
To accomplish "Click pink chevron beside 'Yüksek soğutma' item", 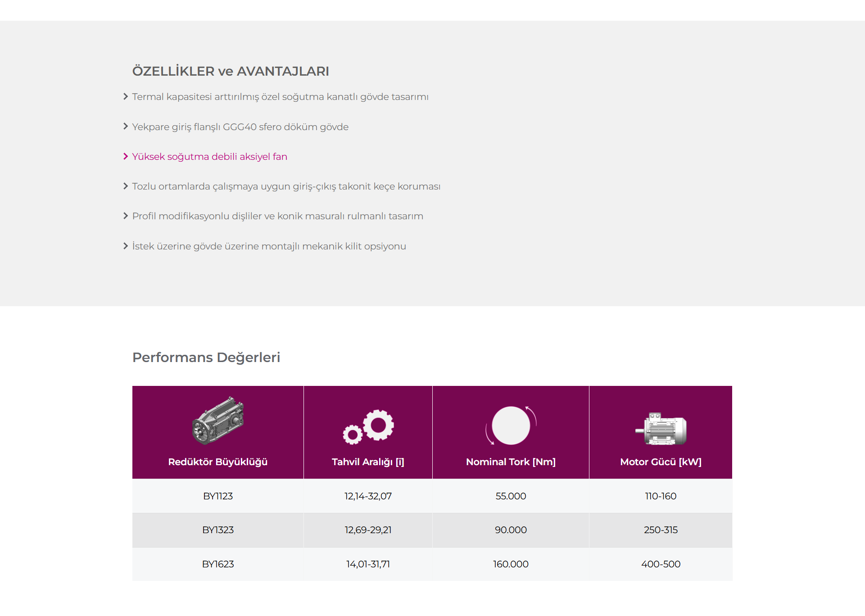I will click(126, 156).
